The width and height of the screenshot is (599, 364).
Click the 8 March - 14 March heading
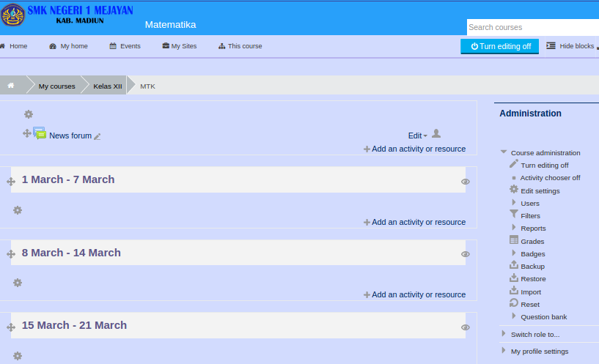point(71,253)
